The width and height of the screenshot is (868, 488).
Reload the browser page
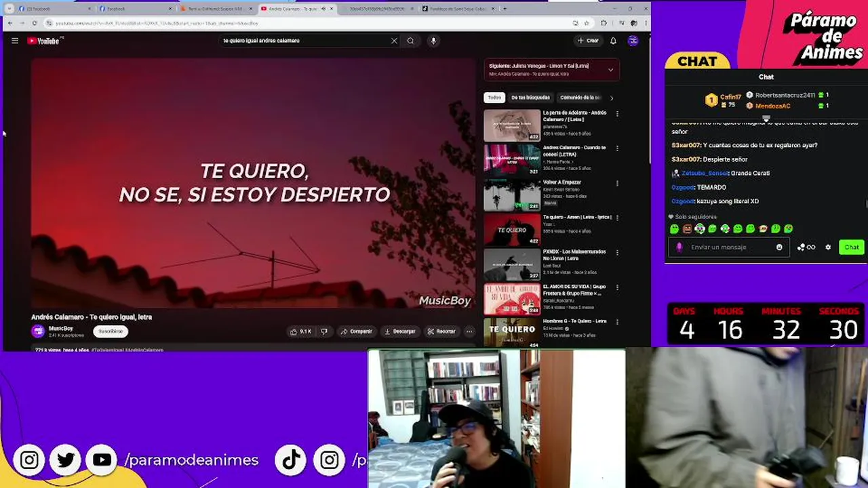tap(35, 23)
